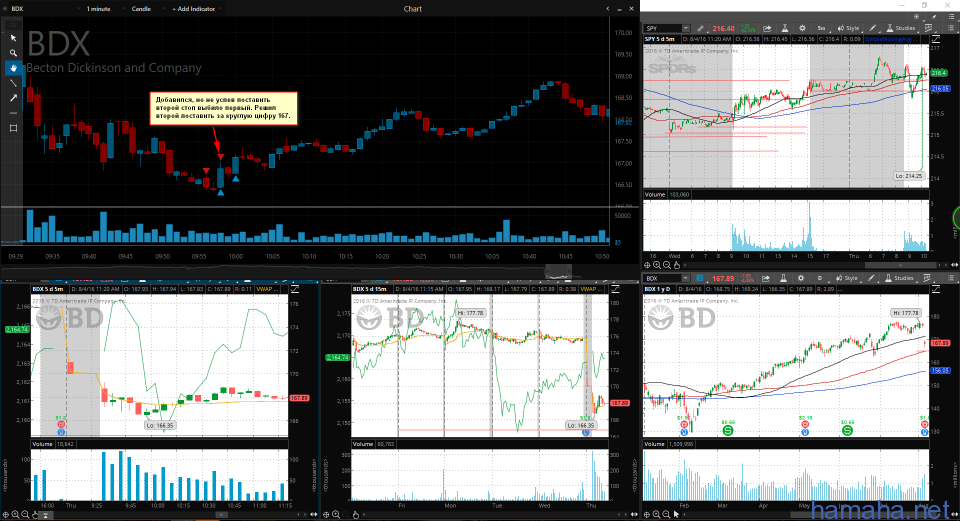Open the Studies menu in BDX daily toolbar
Image resolution: width=960 pixels, height=521 pixels.
pos(900,278)
